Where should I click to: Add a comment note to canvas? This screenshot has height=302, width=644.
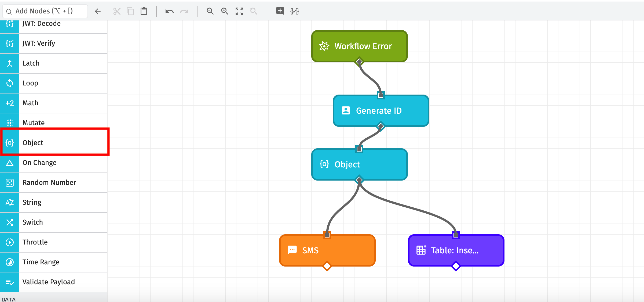coord(280,11)
